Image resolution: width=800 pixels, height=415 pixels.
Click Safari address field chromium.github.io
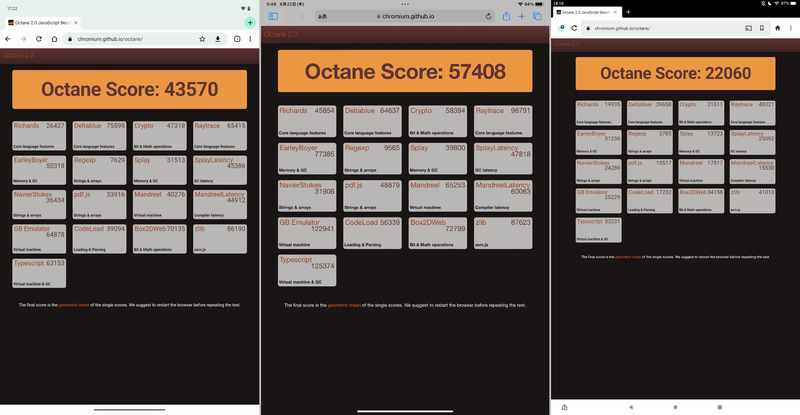click(x=405, y=16)
